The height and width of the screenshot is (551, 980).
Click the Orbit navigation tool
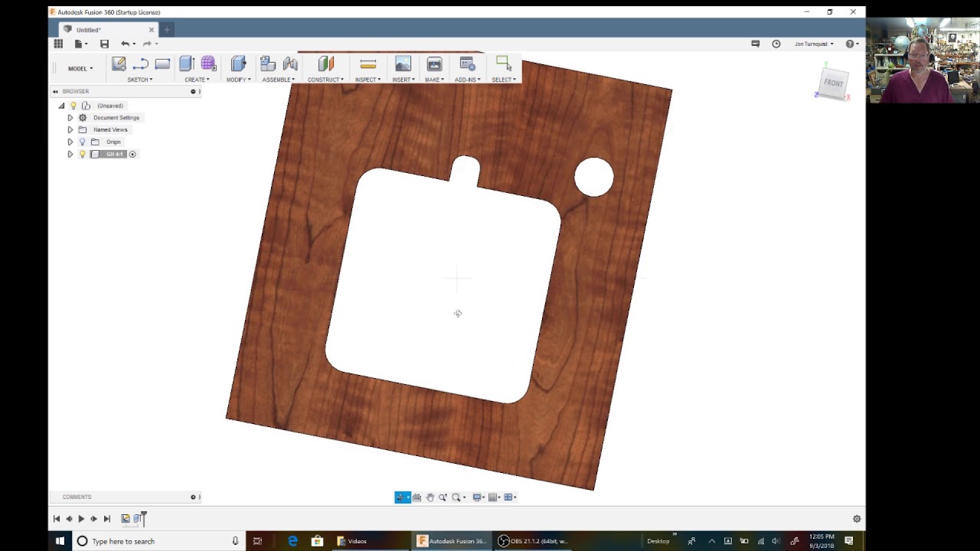click(402, 497)
